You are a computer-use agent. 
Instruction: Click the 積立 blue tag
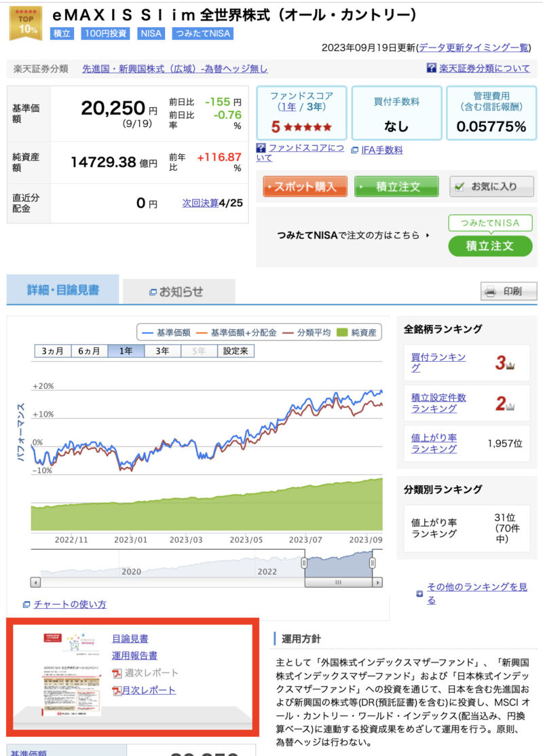click(x=62, y=33)
